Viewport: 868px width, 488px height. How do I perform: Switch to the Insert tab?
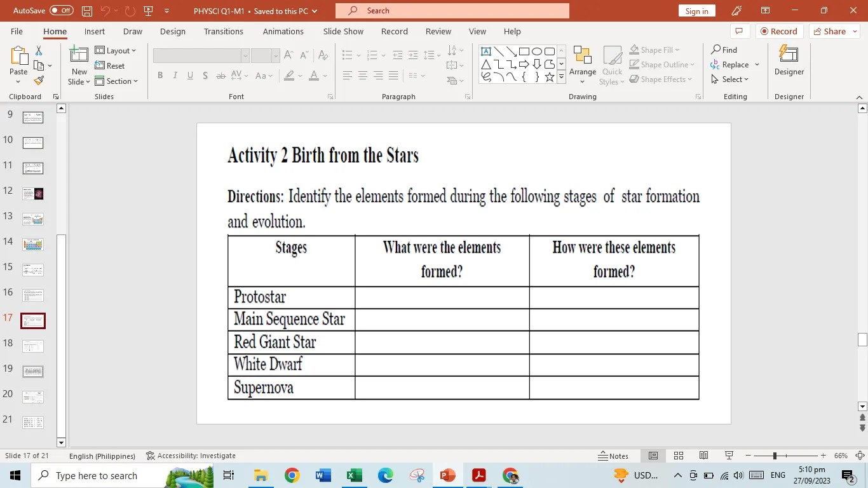coord(94,31)
